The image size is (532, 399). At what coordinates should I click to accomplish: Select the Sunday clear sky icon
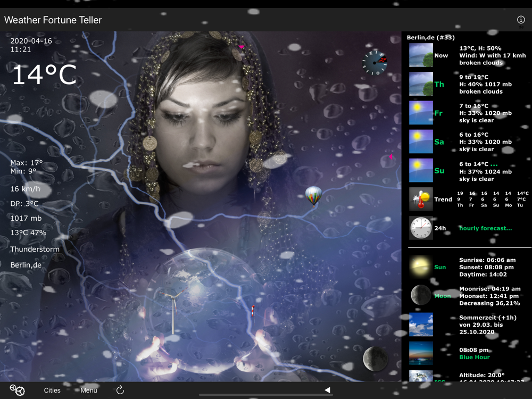click(421, 170)
